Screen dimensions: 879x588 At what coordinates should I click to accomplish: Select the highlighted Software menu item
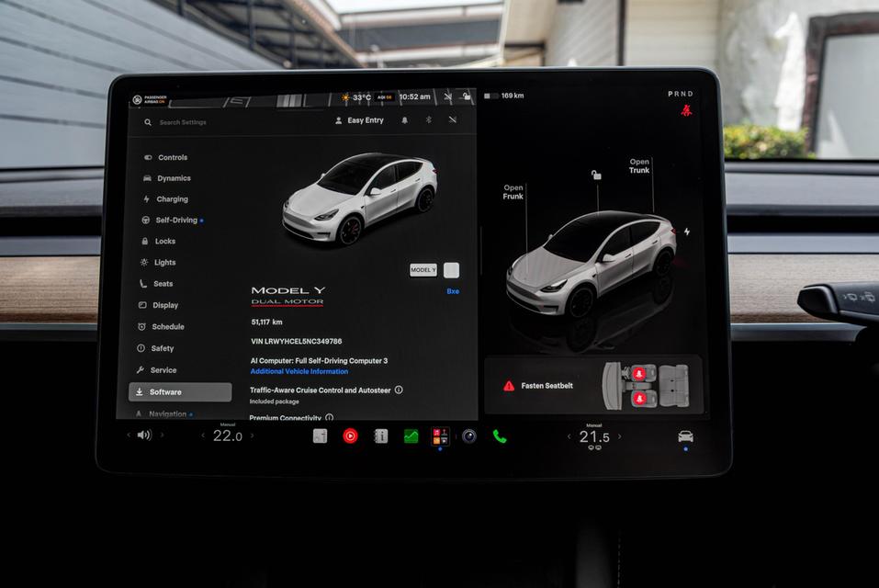[x=180, y=391]
